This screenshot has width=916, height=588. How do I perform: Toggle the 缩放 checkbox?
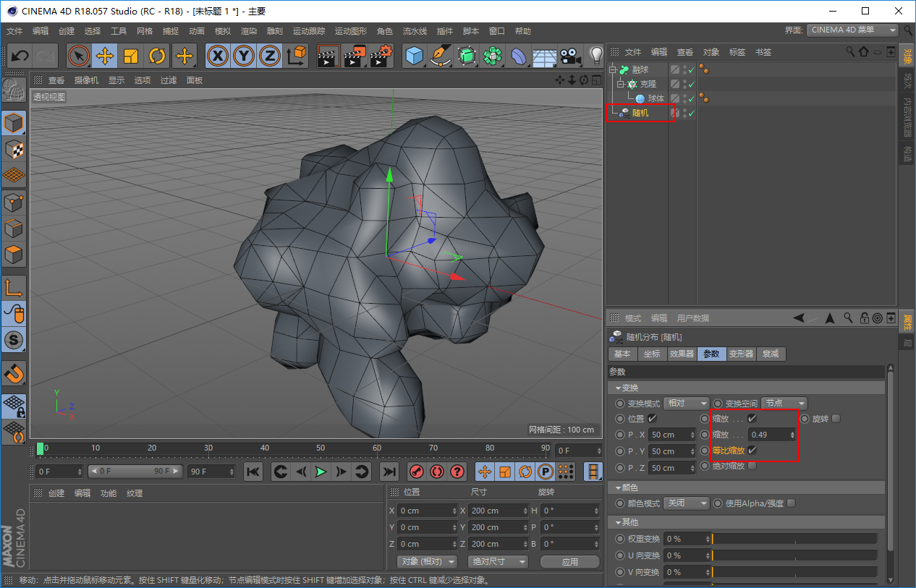[x=752, y=418]
